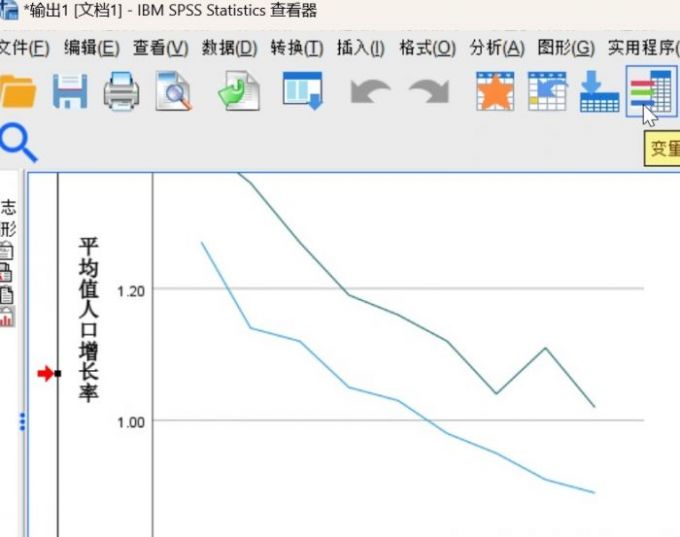Select the bar chart item in outline pane
Screen dimensions: 680x537
pos(7,317)
